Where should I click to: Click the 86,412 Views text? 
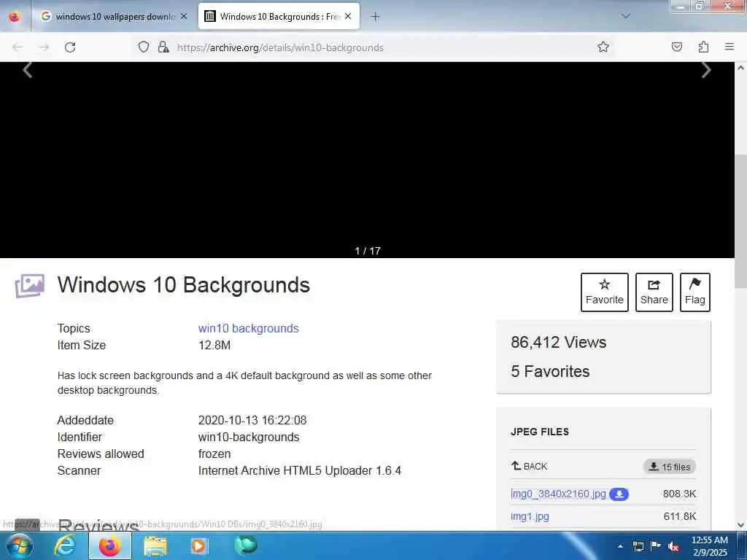point(558,343)
